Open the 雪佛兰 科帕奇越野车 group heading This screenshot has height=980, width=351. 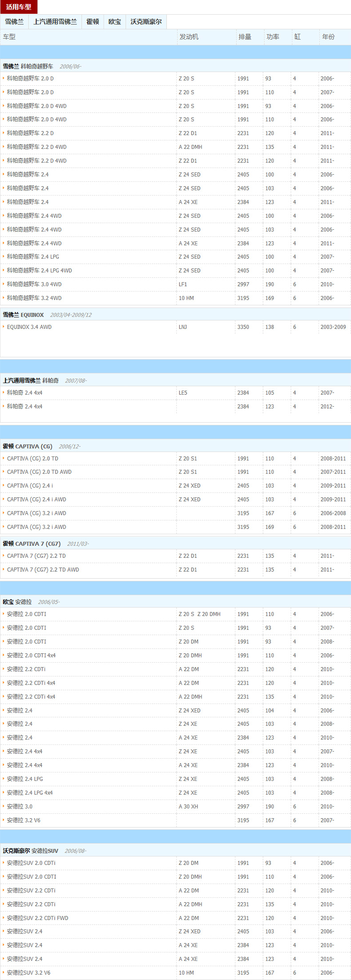(28, 66)
